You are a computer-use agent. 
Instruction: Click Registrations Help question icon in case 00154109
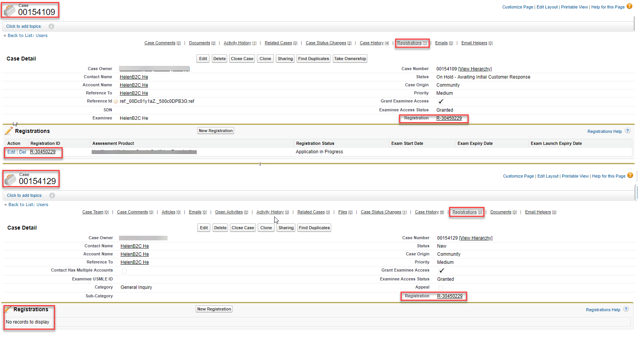click(x=627, y=131)
